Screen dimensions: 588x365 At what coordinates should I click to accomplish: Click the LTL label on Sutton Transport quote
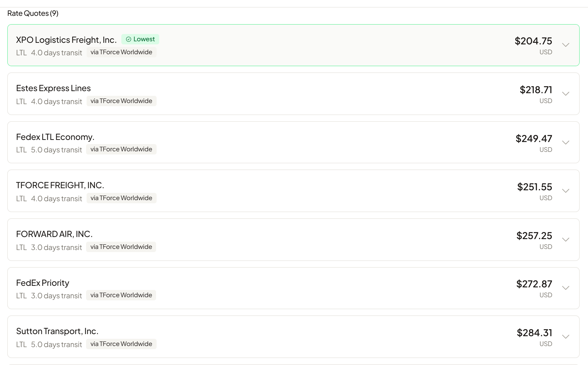[22, 344]
